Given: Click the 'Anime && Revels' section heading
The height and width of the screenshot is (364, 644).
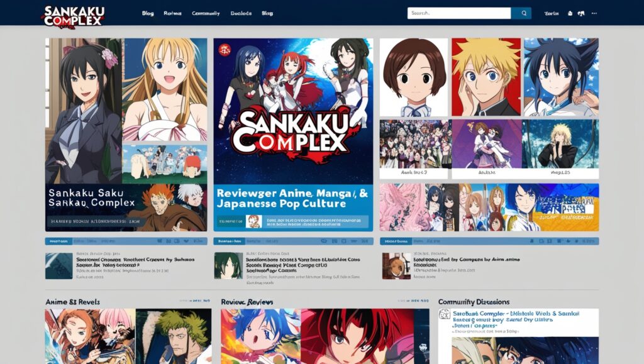Looking at the screenshot, I should point(73,302).
